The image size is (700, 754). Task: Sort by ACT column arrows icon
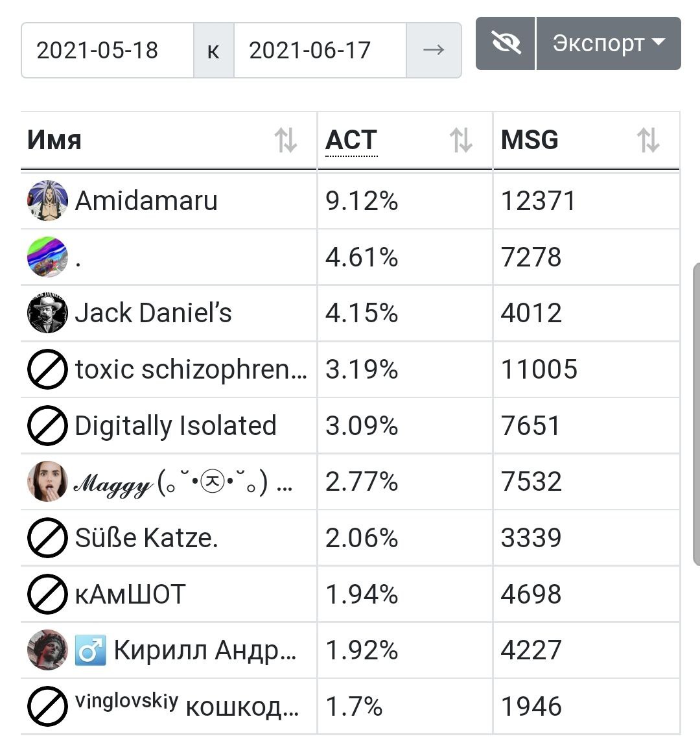(x=461, y=140)
